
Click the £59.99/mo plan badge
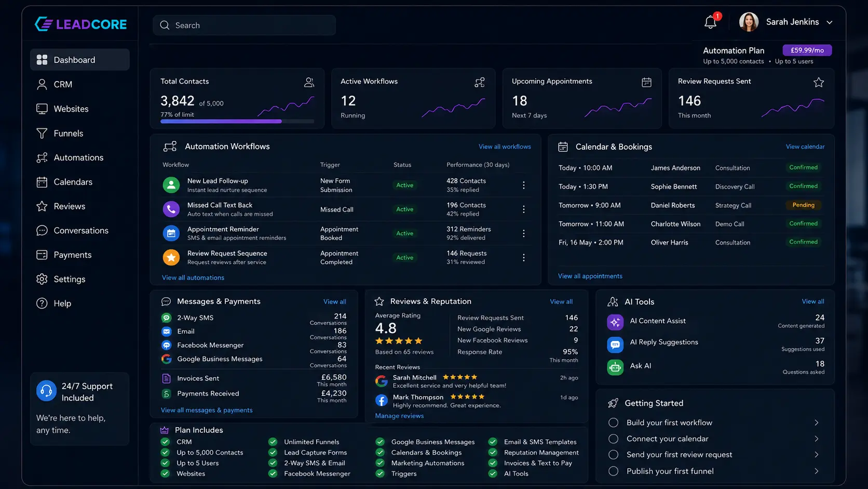pos(807,50)
